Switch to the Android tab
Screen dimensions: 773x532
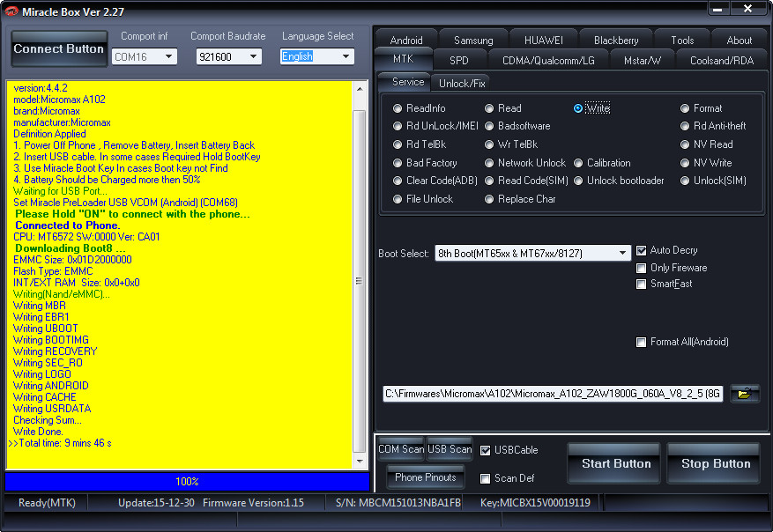pos(406,40)
